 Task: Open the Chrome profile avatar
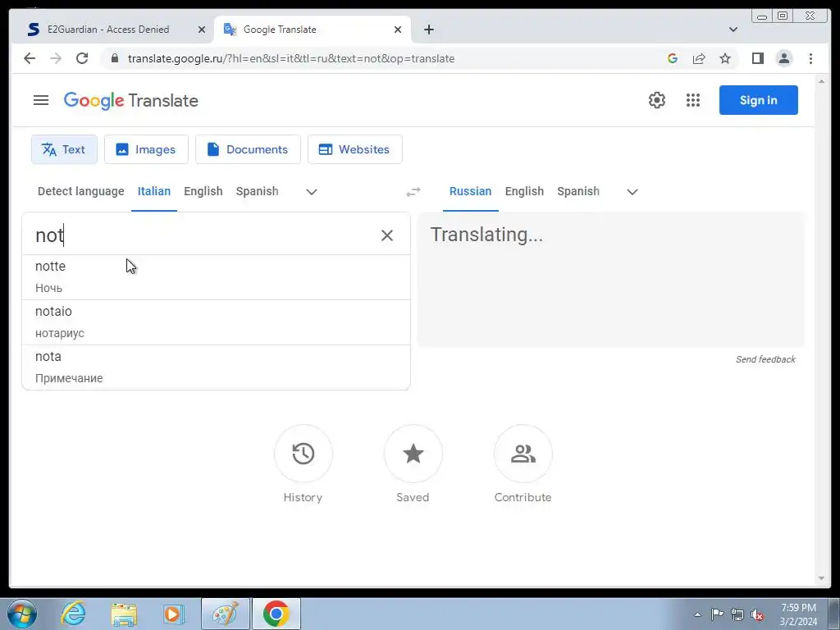click(x=783, y=58)
